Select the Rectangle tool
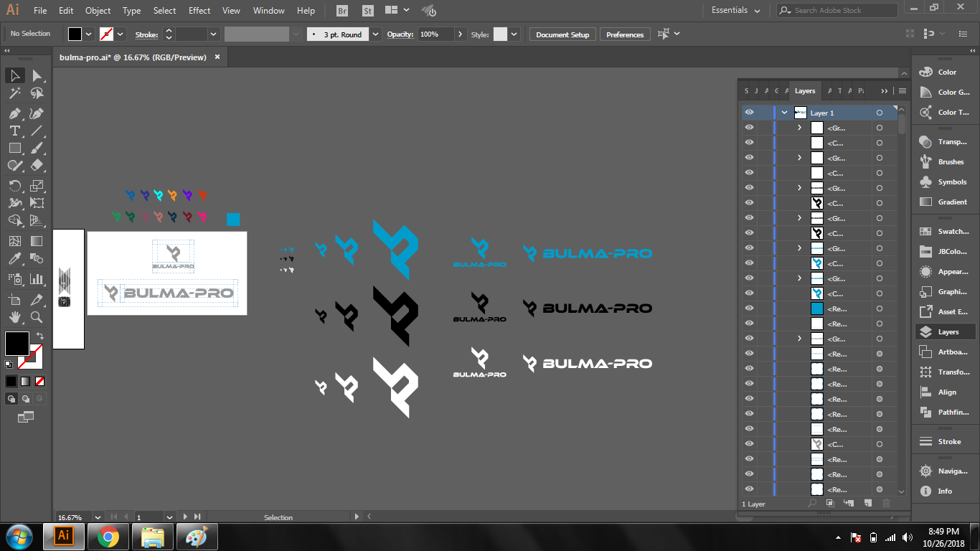Image resolution: width=980 pixels, height=551 pixels. [15, 148]
